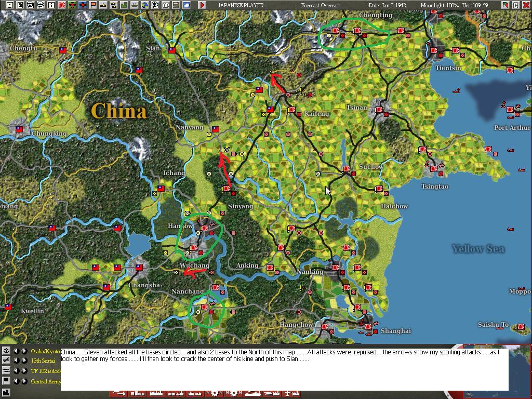The height and width of the screenshot is (399, 532).
Task: Select the Changsha Chinese flag
Action: click(x=139, y=268)
